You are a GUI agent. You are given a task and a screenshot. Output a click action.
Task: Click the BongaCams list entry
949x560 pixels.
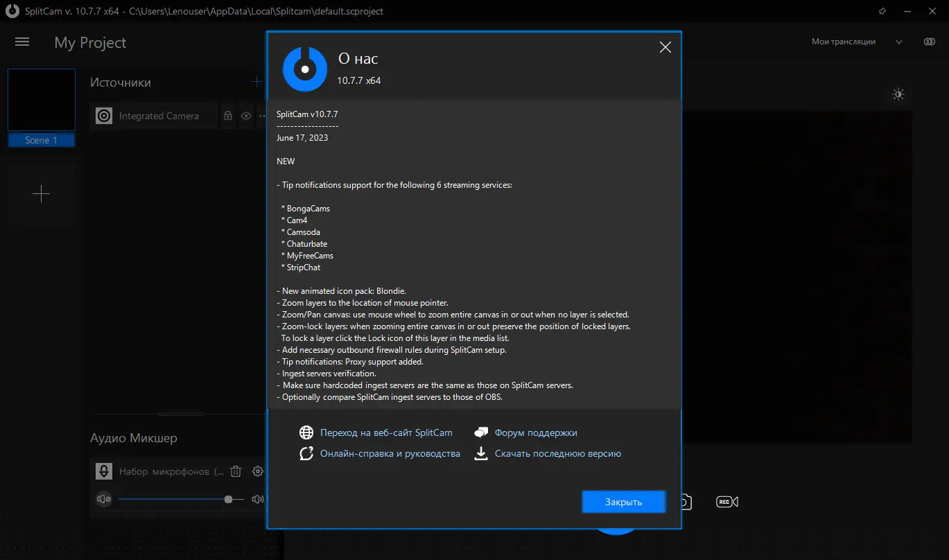click(308, 209)
